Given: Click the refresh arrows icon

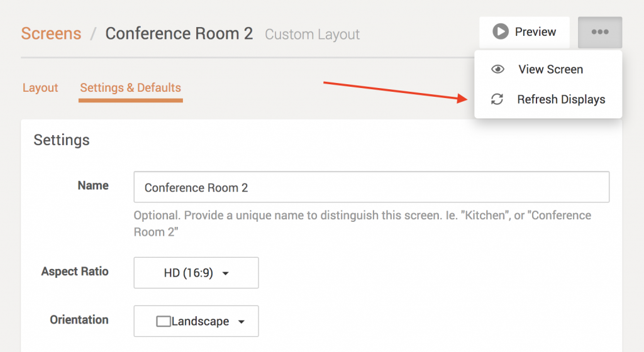Looking at the screenshot, I should pyautogui.click(x=497, y=99).
